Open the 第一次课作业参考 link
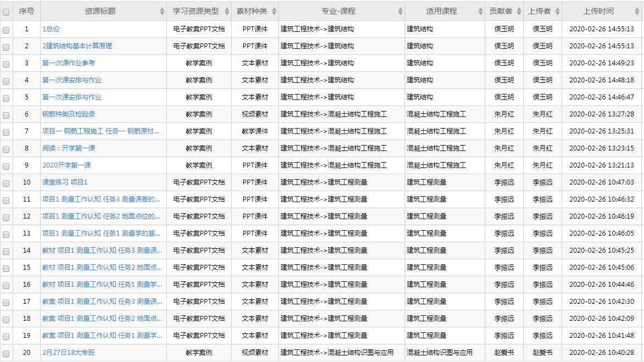The height and width of the screenshot is (362, 644). coord(68,63)
